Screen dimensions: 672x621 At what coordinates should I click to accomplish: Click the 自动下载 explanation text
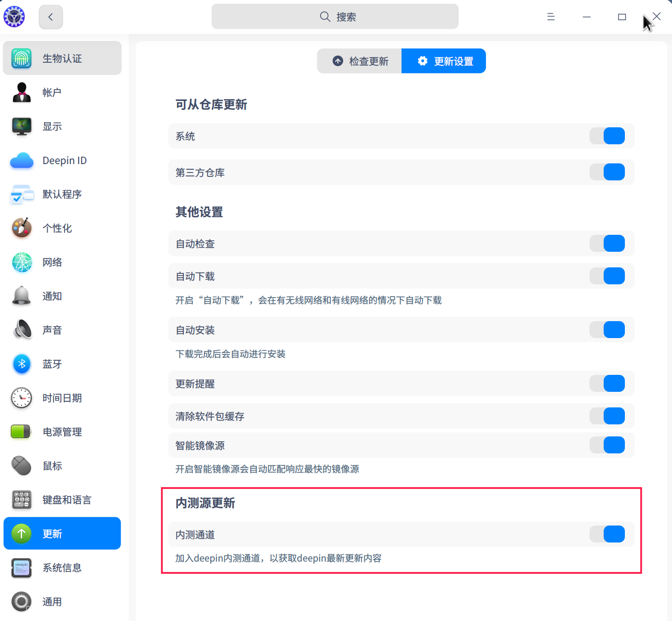click(x=309, y=300)
